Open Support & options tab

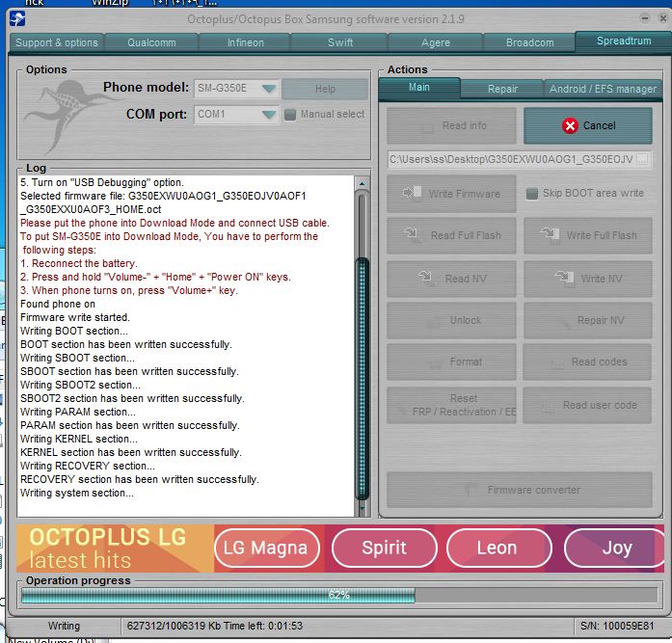pos(57,42)
